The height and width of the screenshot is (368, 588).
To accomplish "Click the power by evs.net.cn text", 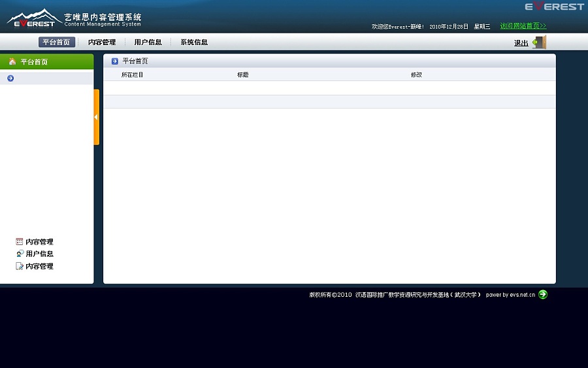I will (x=510, y=295).
